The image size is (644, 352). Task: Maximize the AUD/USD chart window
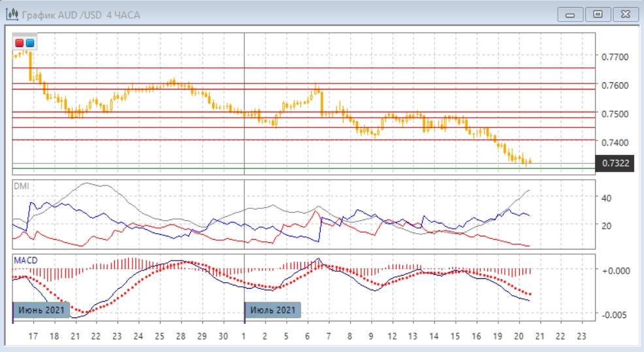597,14
